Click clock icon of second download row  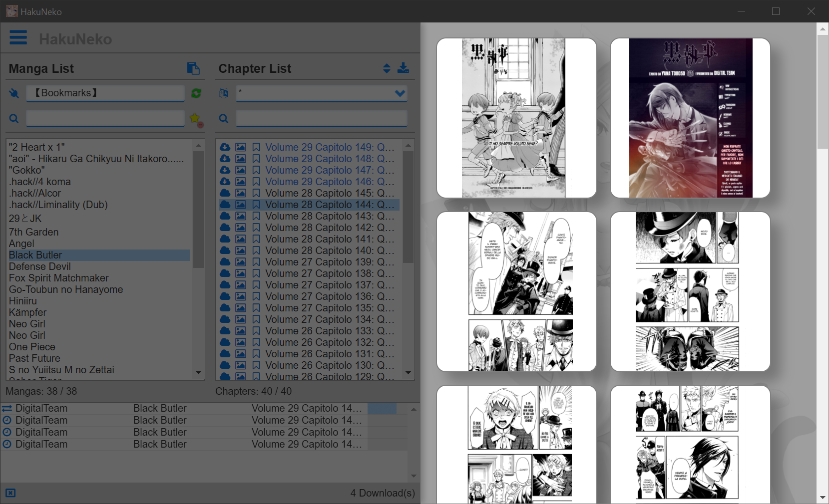pyautogui.click(x=7, y=421)
